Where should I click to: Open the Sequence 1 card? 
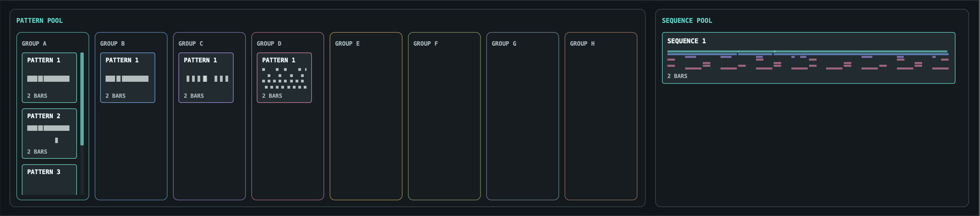coord(808,58)
